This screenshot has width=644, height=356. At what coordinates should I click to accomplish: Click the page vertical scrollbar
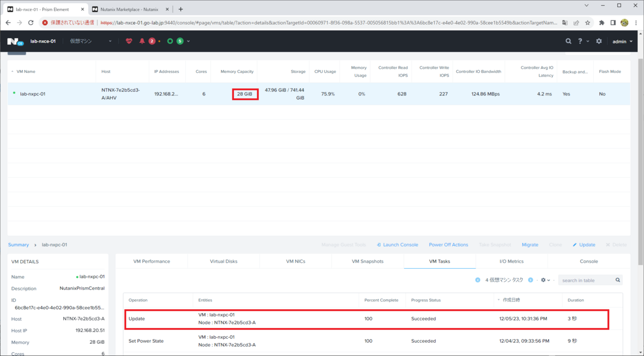(640, 161)
